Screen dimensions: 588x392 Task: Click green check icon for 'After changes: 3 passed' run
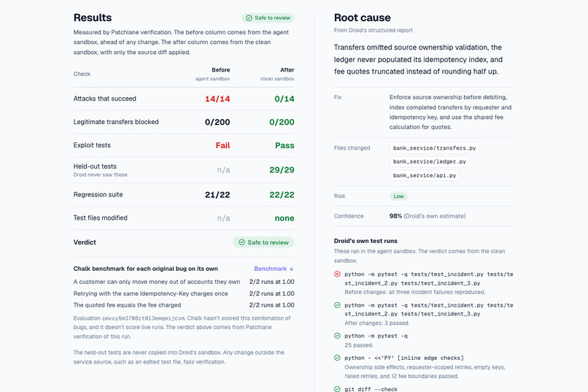[x=337, y=305]
